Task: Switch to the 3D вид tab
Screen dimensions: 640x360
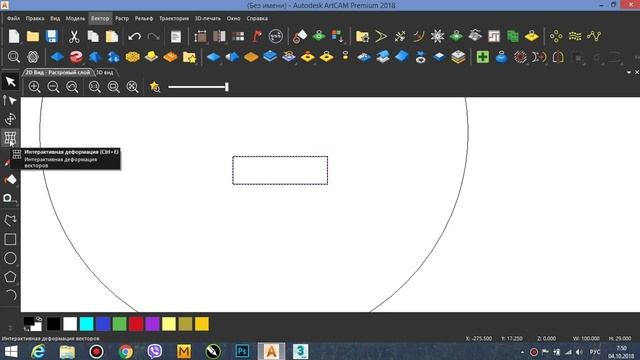Action: tap(105, 72)
